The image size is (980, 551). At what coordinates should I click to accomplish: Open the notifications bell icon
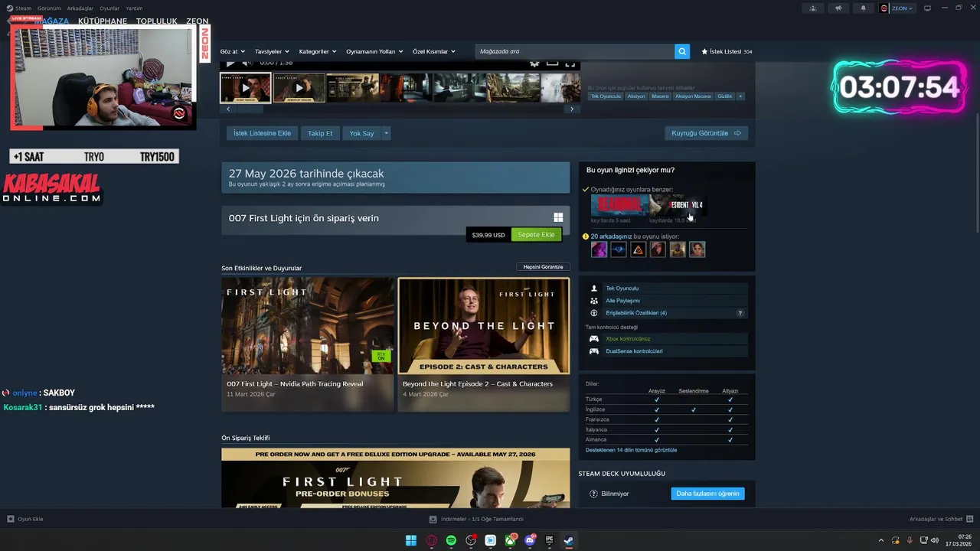click(x=864, y=8)
